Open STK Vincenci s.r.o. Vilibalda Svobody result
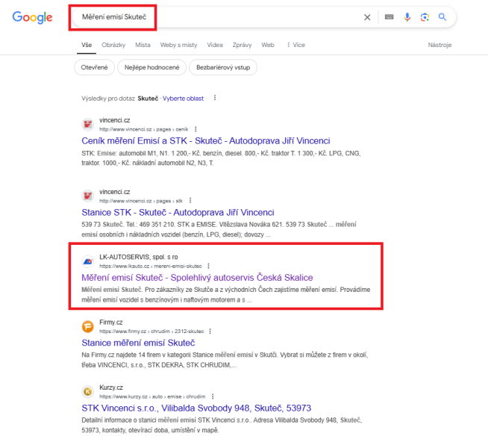Screen dimensions: 488x448 pos(196,408)
